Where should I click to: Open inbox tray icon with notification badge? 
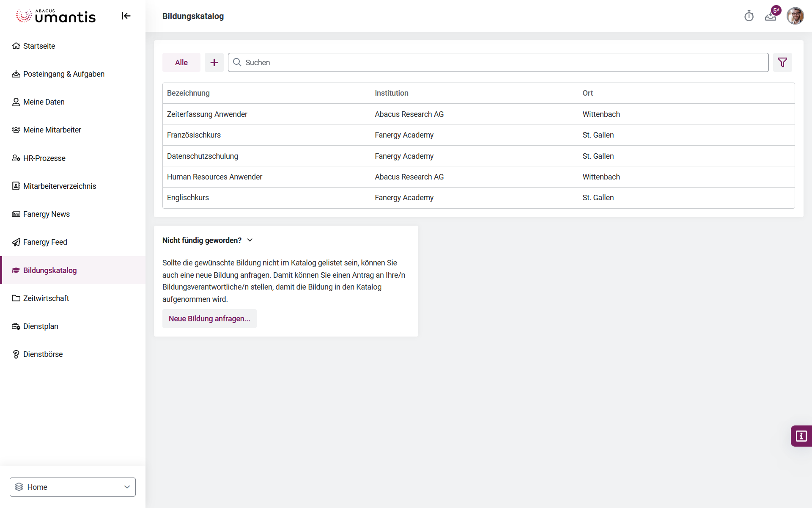click(771, 17)
